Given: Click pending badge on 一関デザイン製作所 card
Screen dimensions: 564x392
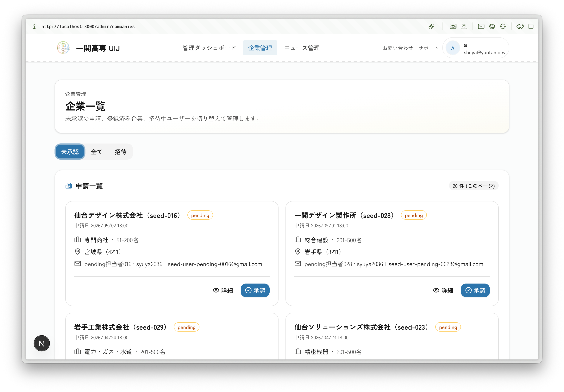Looking at the screenshot, I should tap(414, 215).
